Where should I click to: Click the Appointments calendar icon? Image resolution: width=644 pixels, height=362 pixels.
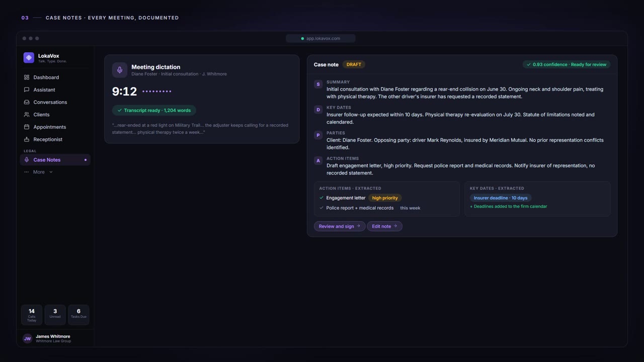[x=27, y=127]
